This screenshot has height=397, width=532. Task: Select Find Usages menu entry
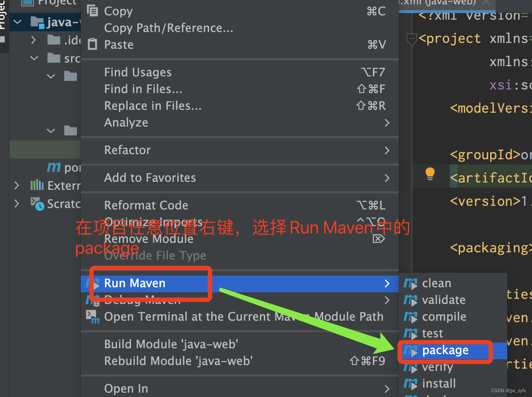coord(239,72)
